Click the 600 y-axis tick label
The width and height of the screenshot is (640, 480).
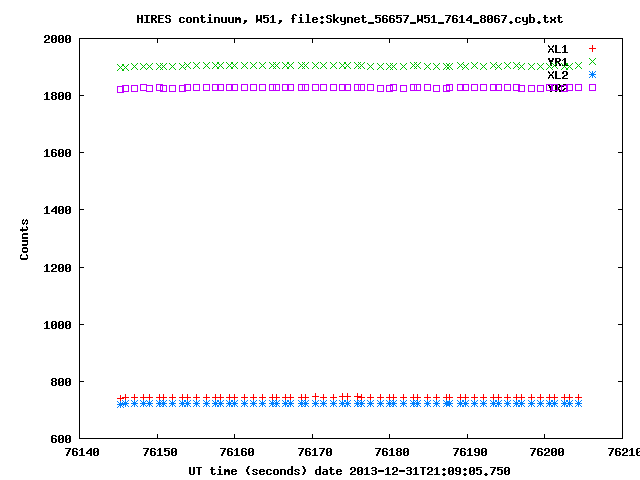point(61,440)
